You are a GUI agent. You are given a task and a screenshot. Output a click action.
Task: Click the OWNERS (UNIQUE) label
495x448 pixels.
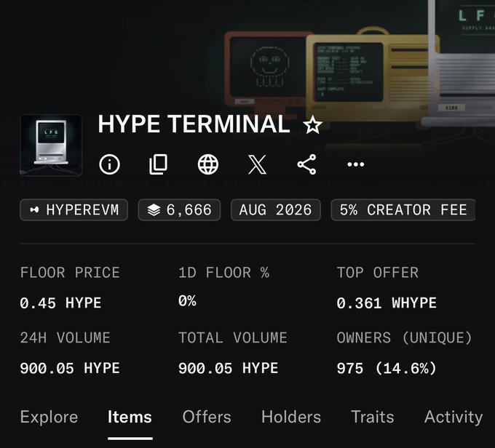pos(405,338)
